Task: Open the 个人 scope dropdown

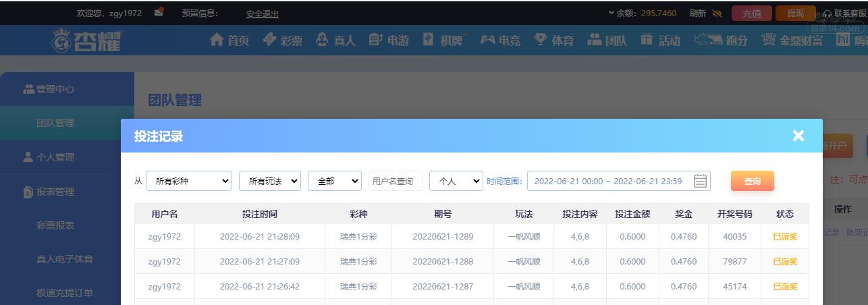Action: pos(456,181)
